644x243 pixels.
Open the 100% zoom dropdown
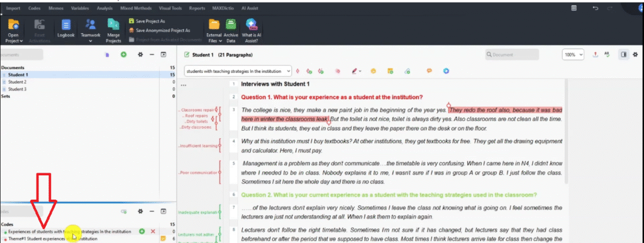pyautogui.click(x=573, y=55)
